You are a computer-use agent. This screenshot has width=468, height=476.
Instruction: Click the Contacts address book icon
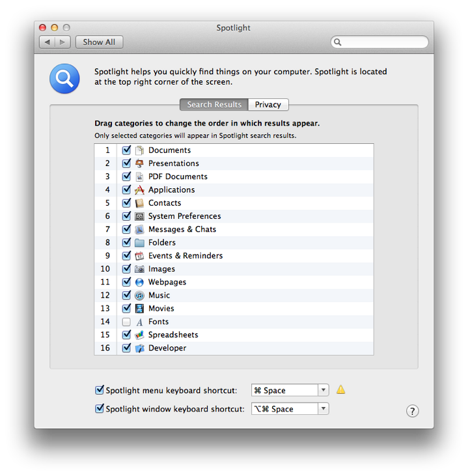139,203
